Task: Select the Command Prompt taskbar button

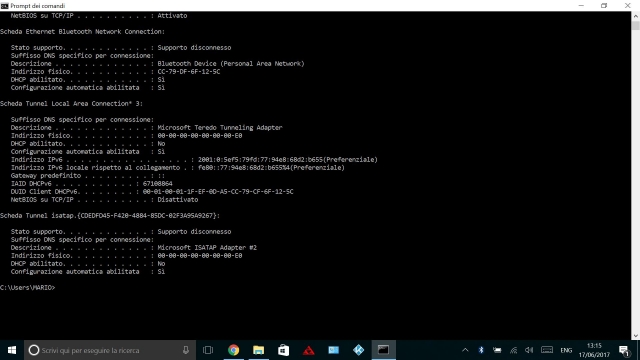Action: tap(383, 350)
